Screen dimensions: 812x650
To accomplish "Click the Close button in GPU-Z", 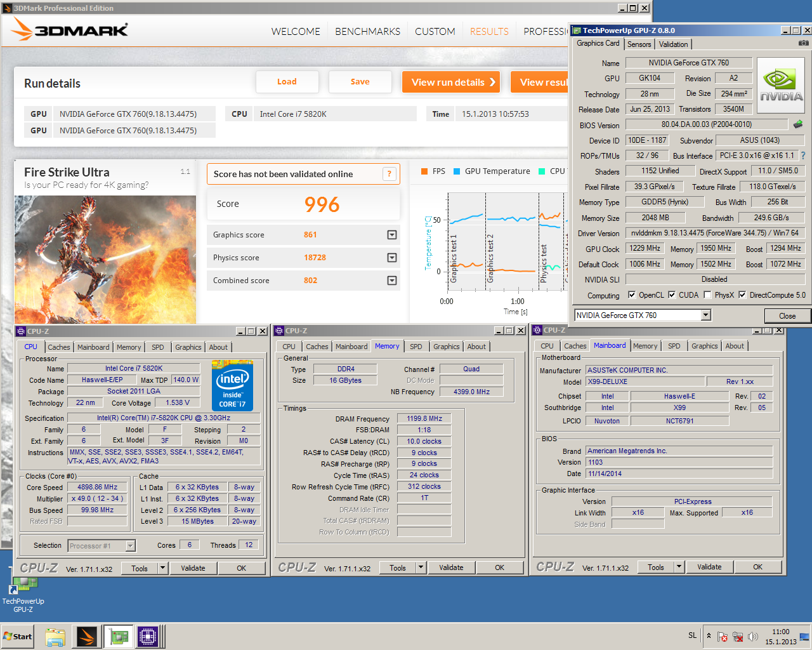I will pos(787,315).
